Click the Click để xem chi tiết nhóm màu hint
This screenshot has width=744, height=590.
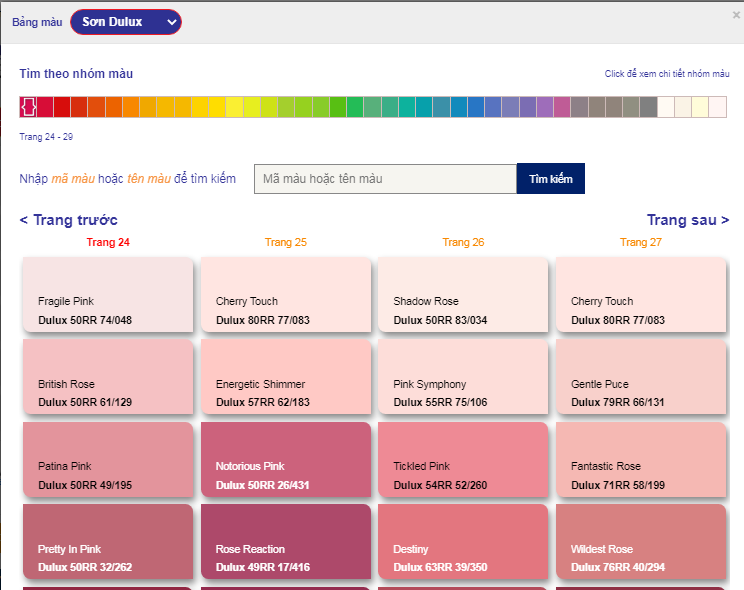click(667, 74)
